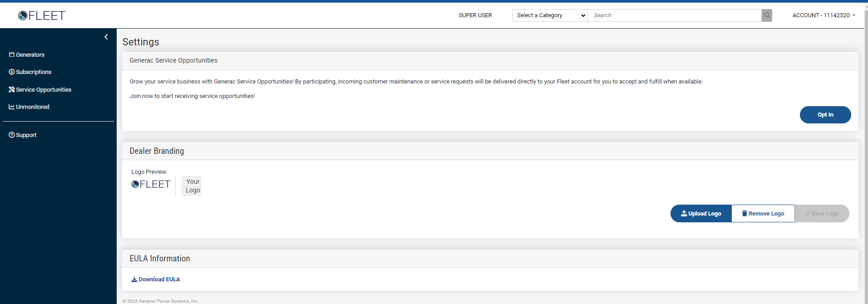The width and height of the screenshot is (868, 304).
Task: Expand the ACCOUNT - 11142520 menu
Action: click(824, 15)
